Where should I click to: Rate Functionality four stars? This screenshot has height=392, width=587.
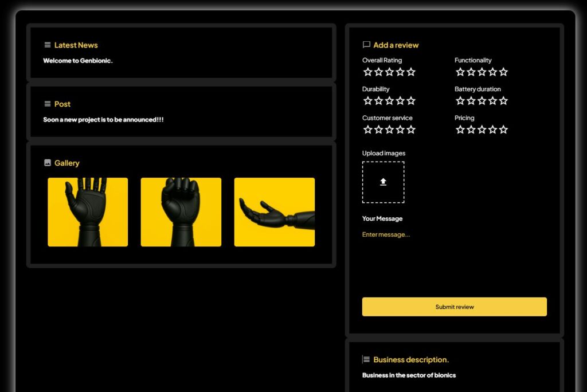[x=492, y=72]
